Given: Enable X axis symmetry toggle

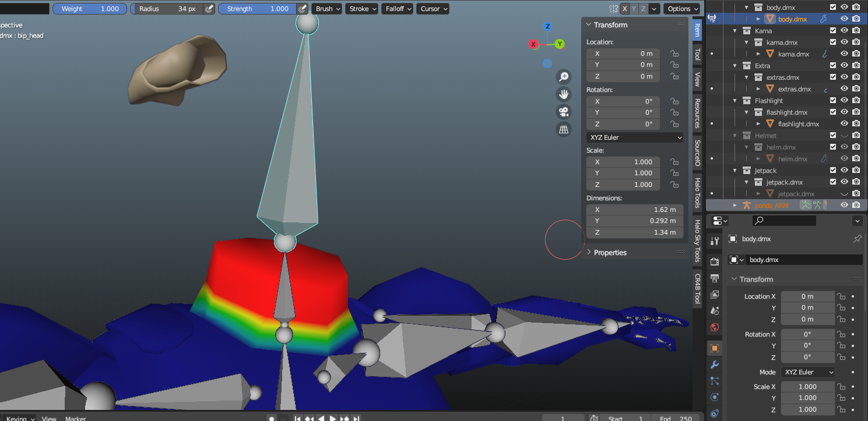Looking at the screenshot, I should [625, 9].
